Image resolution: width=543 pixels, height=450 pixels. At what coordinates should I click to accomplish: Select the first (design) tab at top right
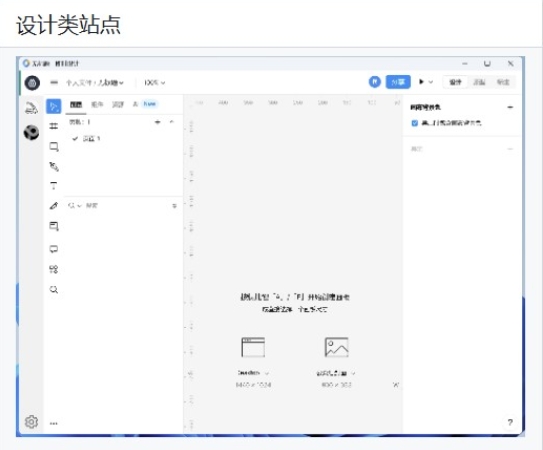point(455,82)
